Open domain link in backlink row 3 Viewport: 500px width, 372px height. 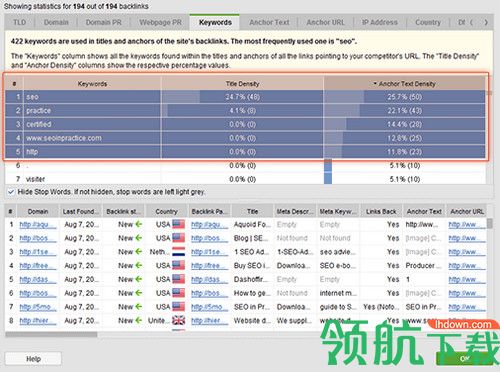point(37,252)
